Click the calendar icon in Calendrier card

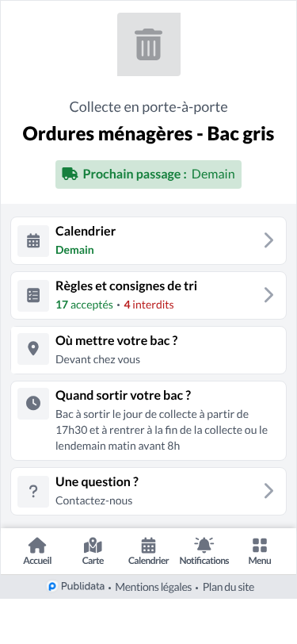[33, 240]
